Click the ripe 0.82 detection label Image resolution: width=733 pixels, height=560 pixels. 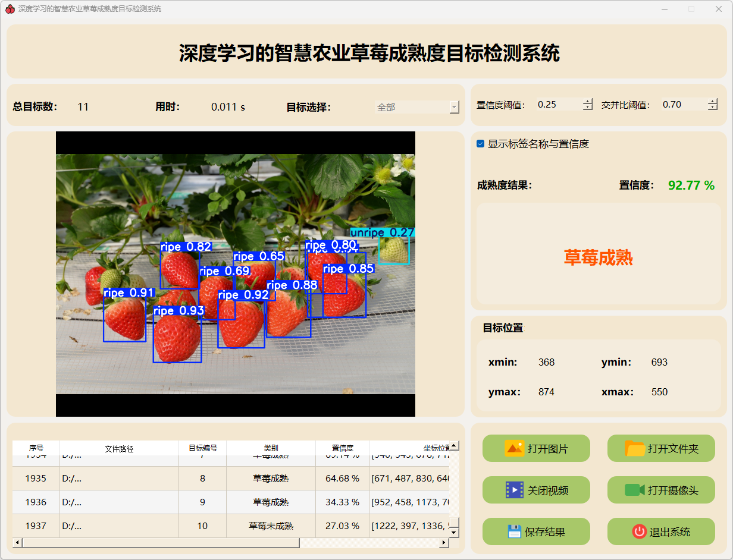click(x=186, y=247)
